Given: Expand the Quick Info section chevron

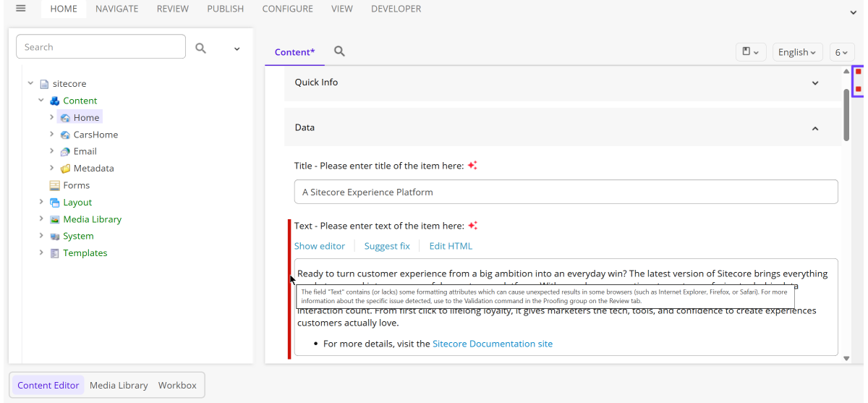Looking at the screenshot, I should tap(815, 83).
